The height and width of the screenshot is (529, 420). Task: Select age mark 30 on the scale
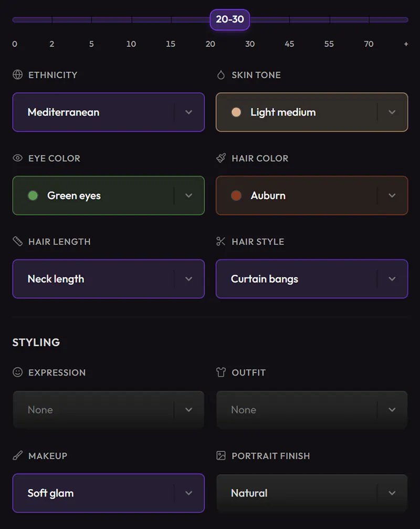point(250,44)
